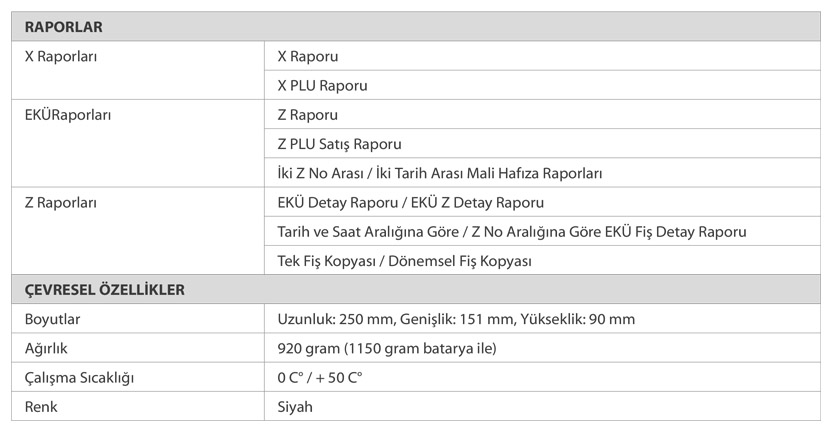This screenshot has height=430, width=832.
Task: Click the Z PLU Satış Raporu entry
Action: (x=339, y=144)
